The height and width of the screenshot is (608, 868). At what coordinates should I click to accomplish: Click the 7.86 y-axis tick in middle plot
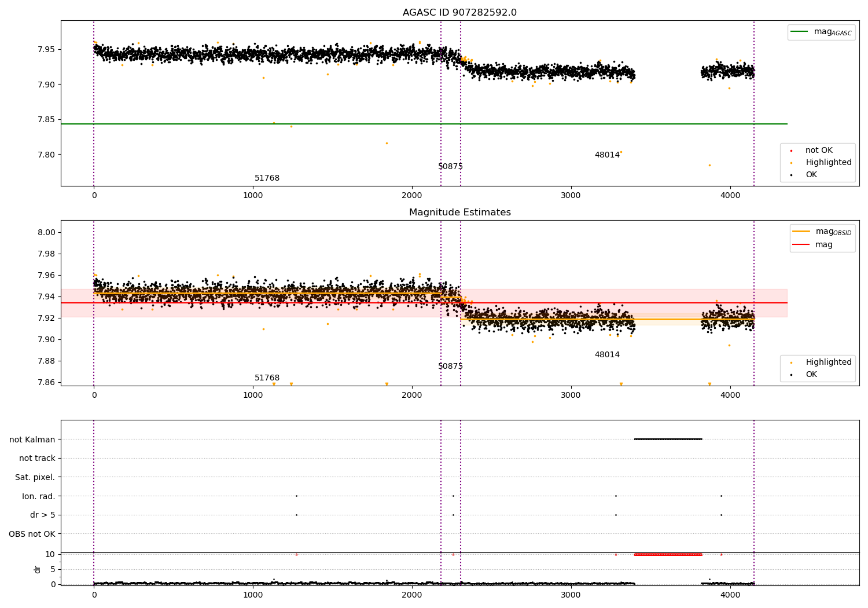(47, 382)
